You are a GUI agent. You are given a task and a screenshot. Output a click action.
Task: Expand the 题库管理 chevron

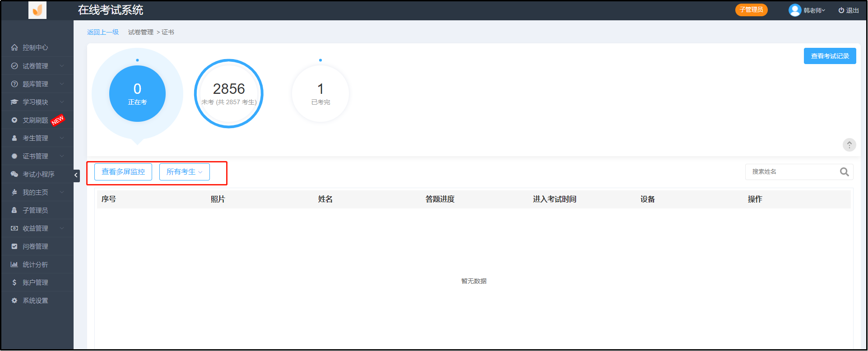click(x=62, y=84)
